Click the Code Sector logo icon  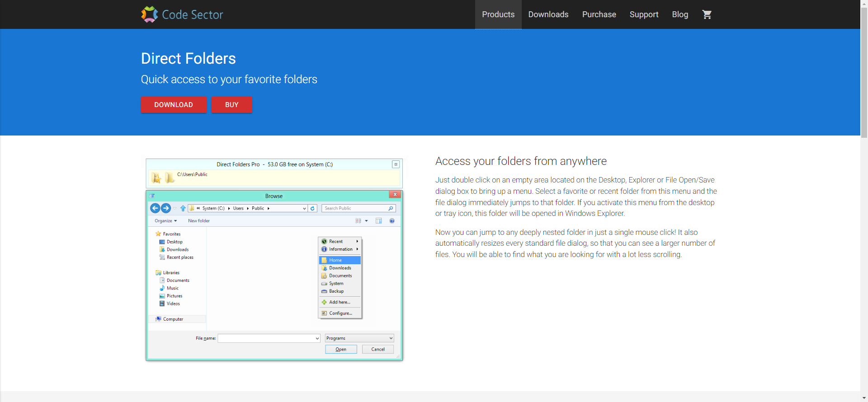[x=150, y=14]
